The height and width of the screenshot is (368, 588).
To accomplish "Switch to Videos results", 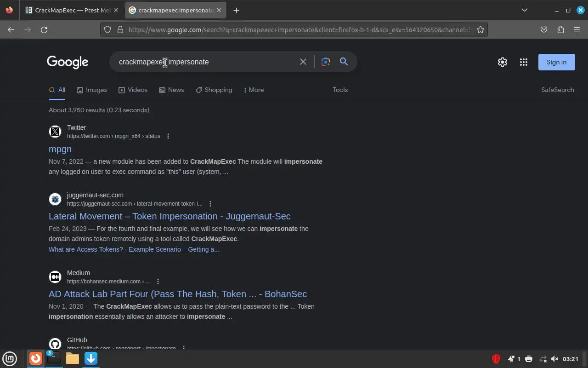I will pos(133,90).
